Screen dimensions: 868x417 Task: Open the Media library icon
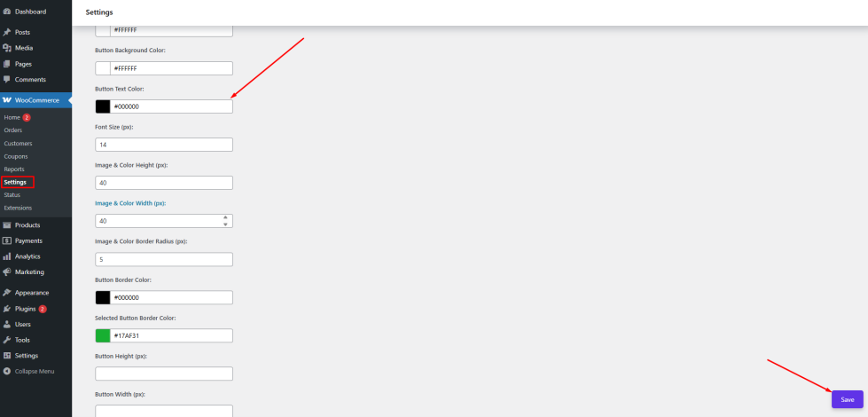6,48
